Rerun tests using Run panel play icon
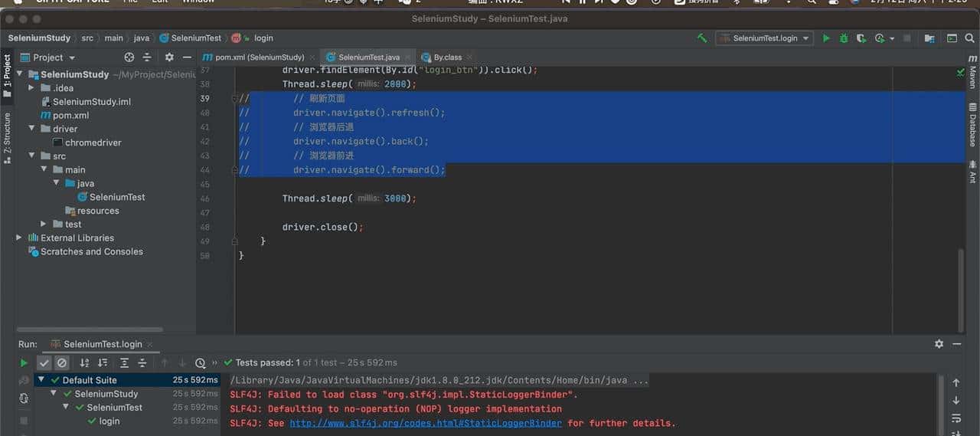The height and width of the screenshot is (436, 980). tap(24, 363)
